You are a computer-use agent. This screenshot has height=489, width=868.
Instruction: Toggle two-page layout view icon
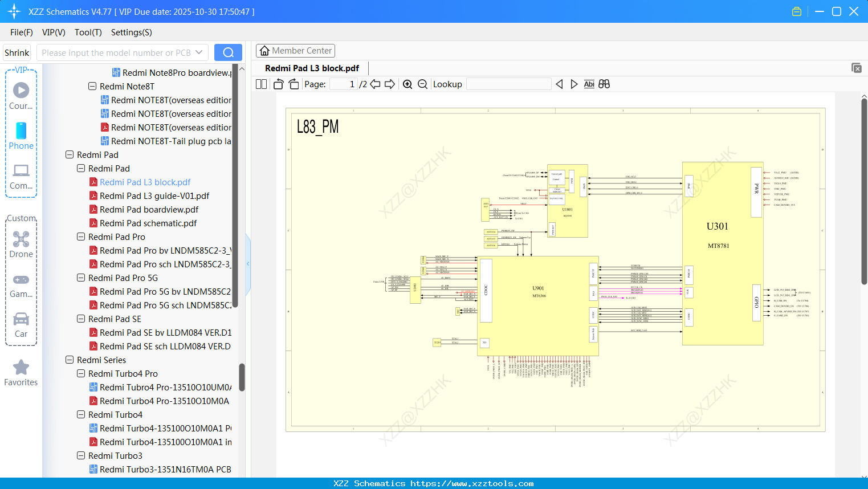(x=261, y=84)
